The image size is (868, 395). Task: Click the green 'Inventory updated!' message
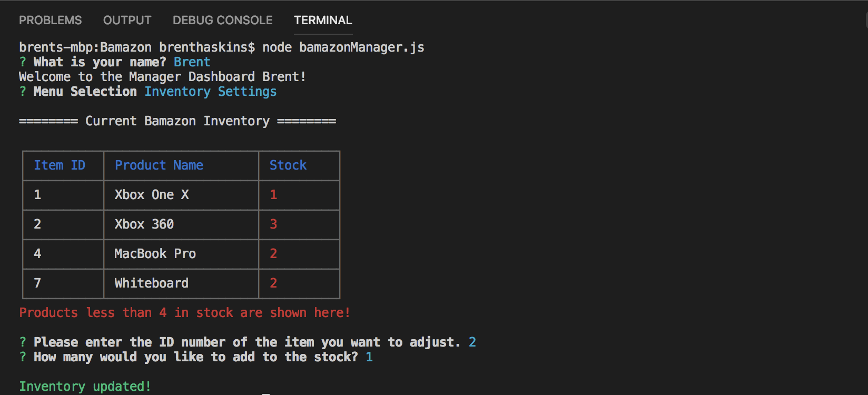[85, 387]
